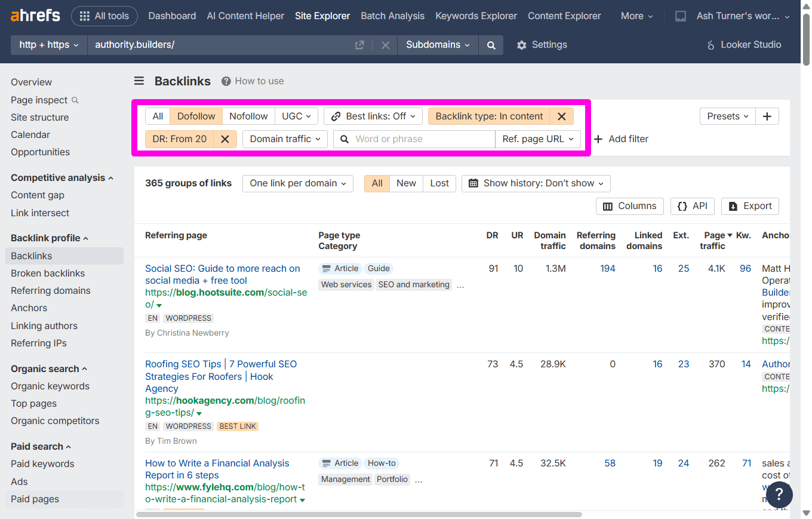812x519 pixels.
Task: Collapse the Backlink profile section
Action: point(50,238)
